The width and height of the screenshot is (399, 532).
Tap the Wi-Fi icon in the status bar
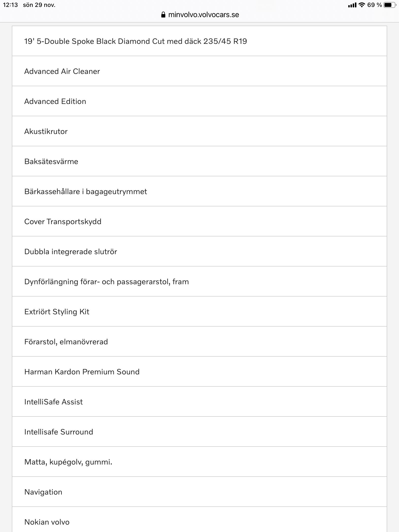pos(362,5)
